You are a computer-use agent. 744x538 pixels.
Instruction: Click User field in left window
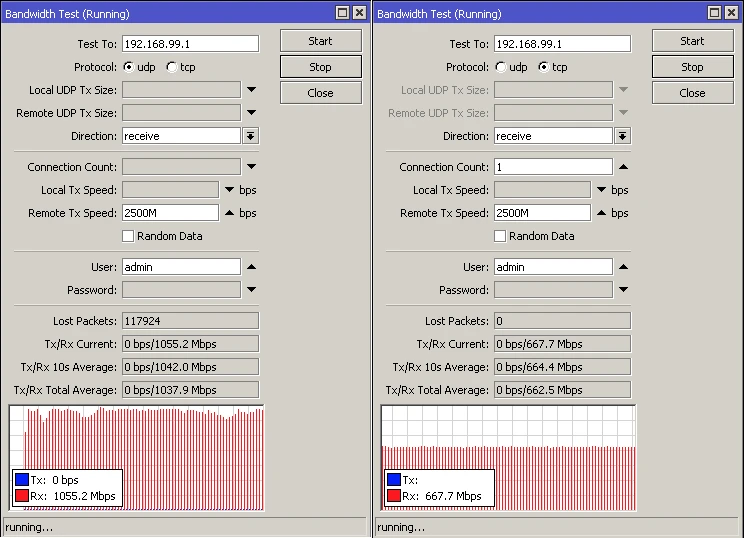tap(181, 267)
